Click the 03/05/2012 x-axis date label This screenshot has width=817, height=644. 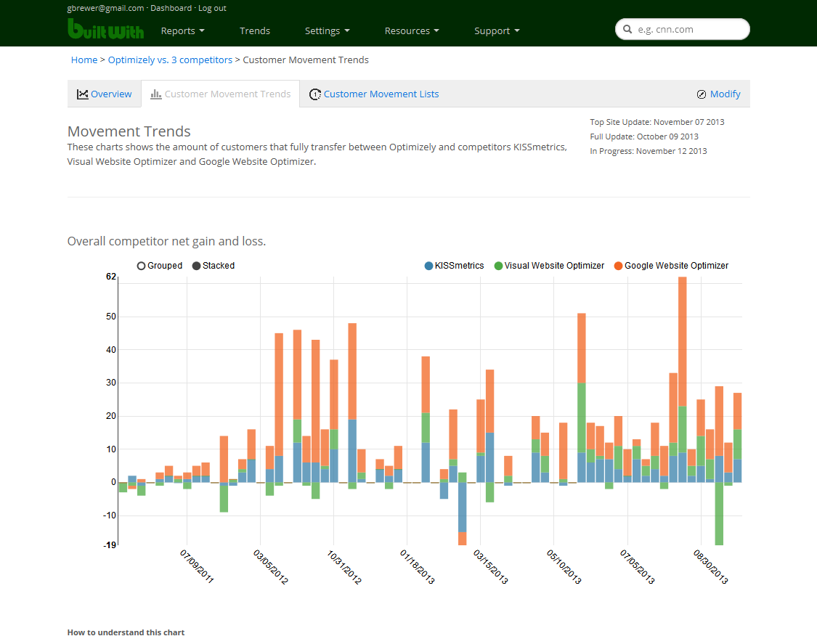pos(270,566)
